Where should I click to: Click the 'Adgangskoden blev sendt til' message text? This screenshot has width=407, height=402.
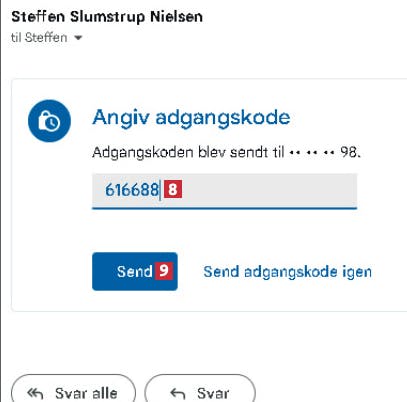[188, 153]
